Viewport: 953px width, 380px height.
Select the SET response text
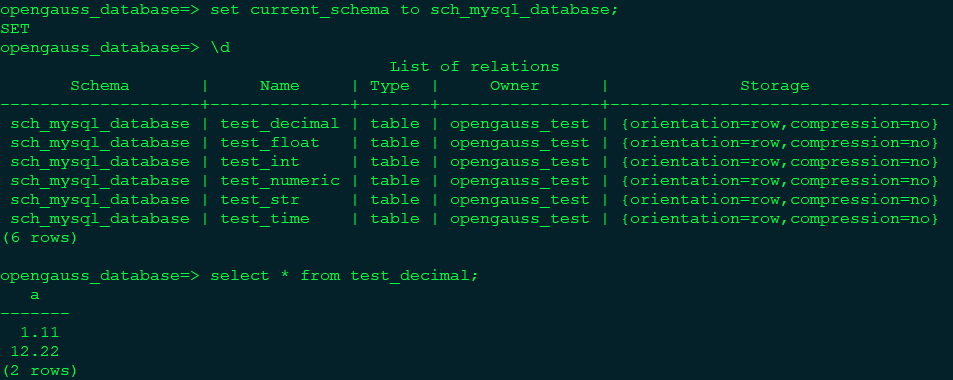click(x=15, y=29)
